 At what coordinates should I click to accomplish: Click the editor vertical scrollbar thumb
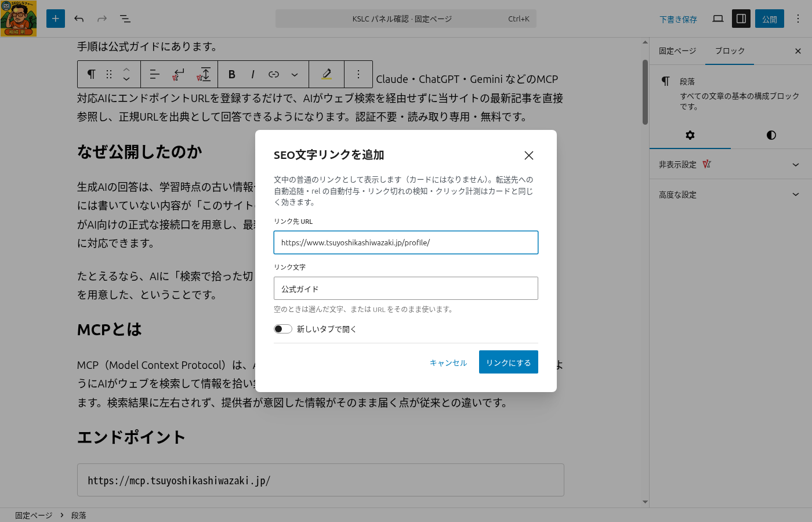[x=645, y=92]
